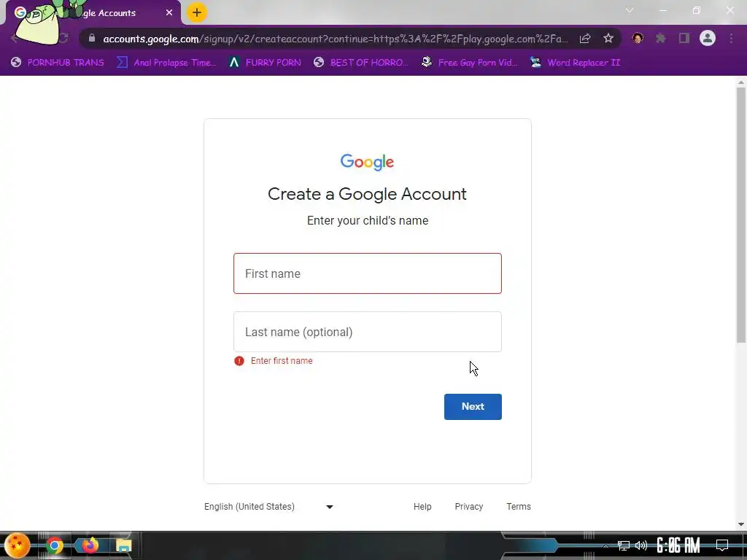The image size is (747, 560).
Task: Click the network icon in system tray
Action: tap(624, 545)
